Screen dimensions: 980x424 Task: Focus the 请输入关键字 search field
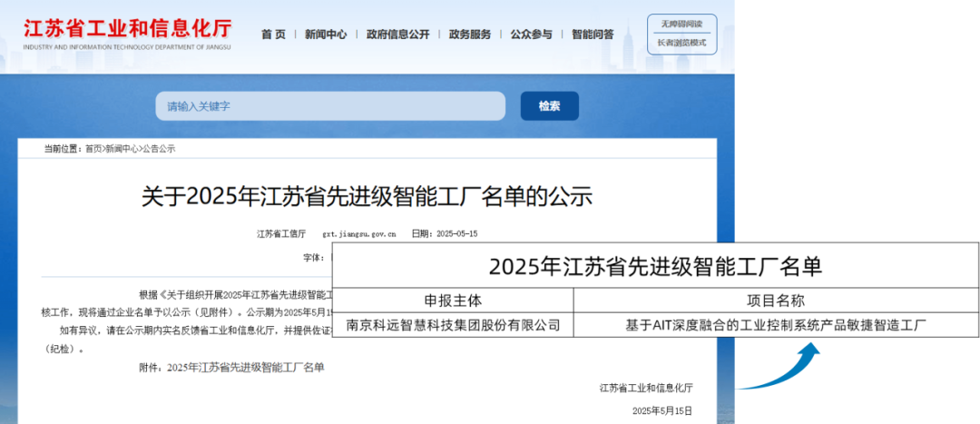pyautogui.click(x=330, y=106)
